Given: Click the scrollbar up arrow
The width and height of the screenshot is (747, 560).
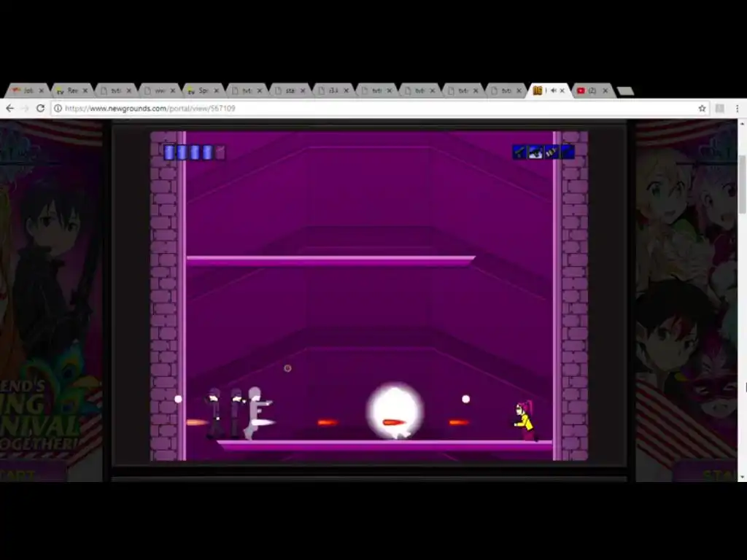Looking at the screenshot, I should pos(742,124).
